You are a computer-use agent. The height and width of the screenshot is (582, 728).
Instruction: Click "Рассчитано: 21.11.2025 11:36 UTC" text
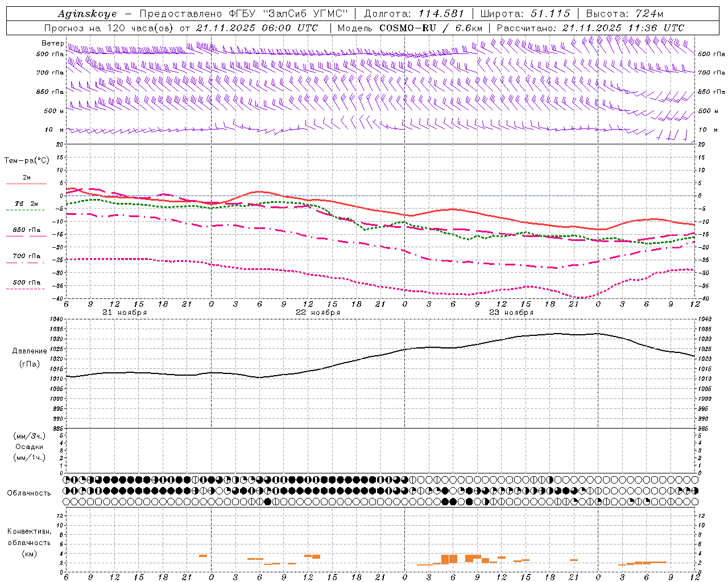pyautogui.click(x=590, y=28)
